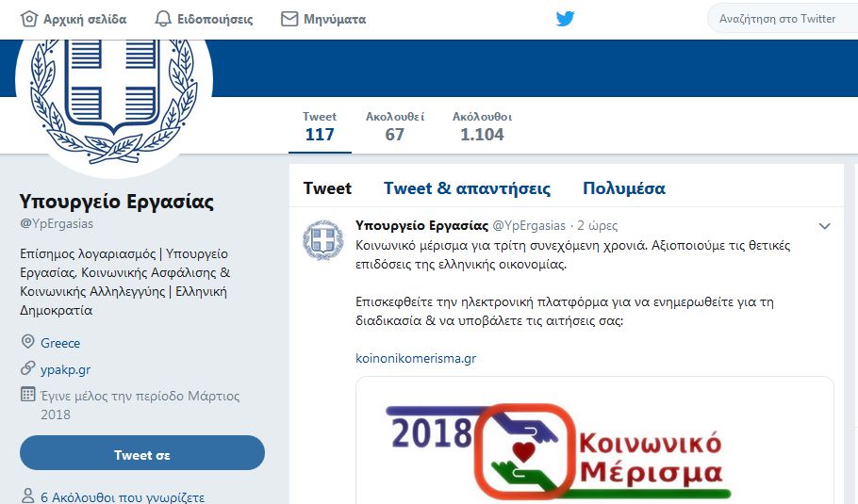The width and height of the screenshot is (858, 504).
Task: Click the home icon beside Αρχική σελίδα
Action: [x=28, y=19]
